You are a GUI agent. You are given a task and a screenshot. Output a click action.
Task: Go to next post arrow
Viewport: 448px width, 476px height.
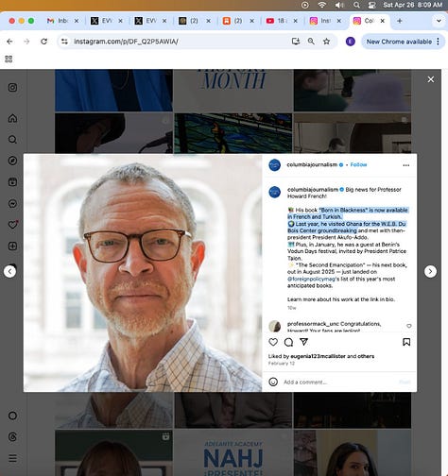click(x=430, y=271)
